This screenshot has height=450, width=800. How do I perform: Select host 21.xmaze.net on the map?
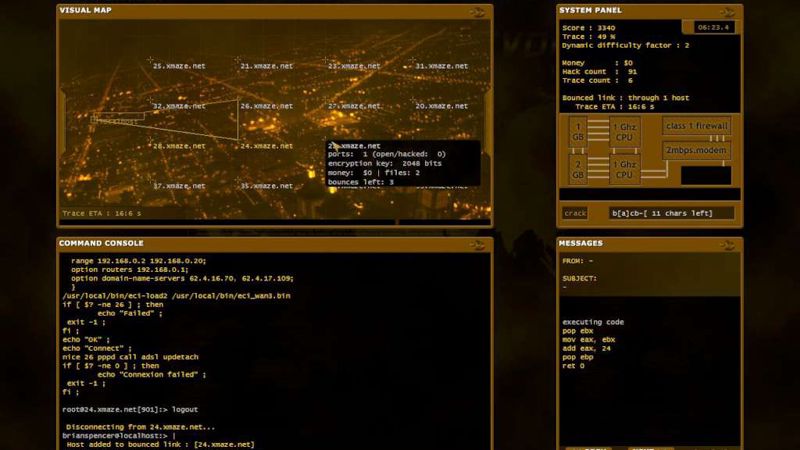click(x=266, y=66)
